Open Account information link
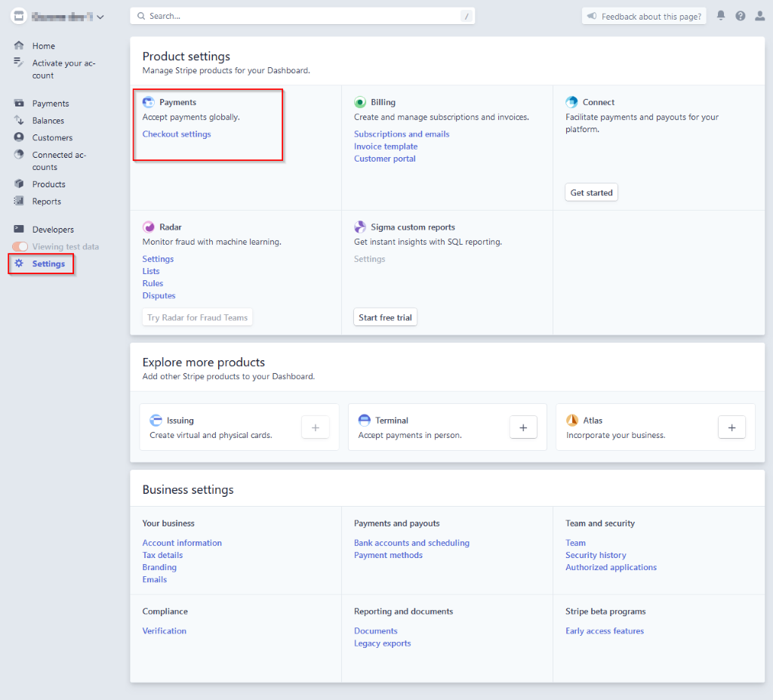Viewport: 773px width, 700px height. tap(182, 543)
